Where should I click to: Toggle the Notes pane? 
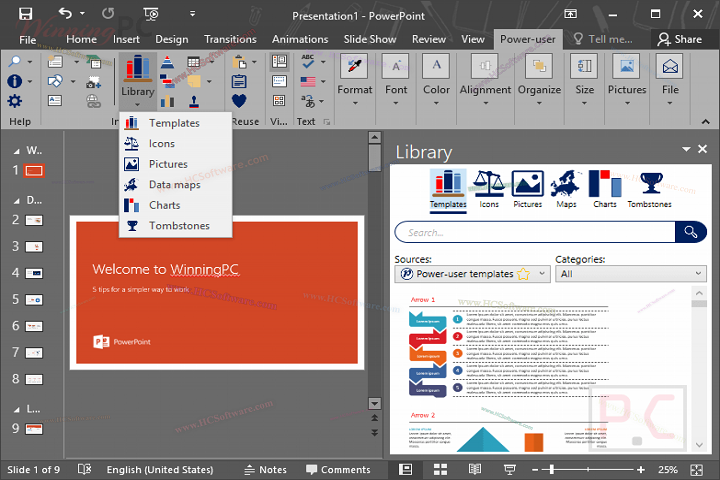tap(265, 470)
